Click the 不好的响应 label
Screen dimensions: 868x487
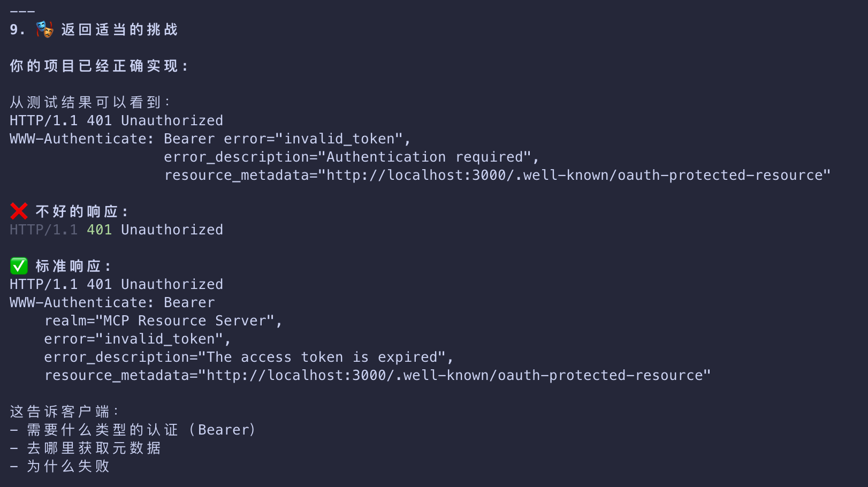(x=81, y=211)
